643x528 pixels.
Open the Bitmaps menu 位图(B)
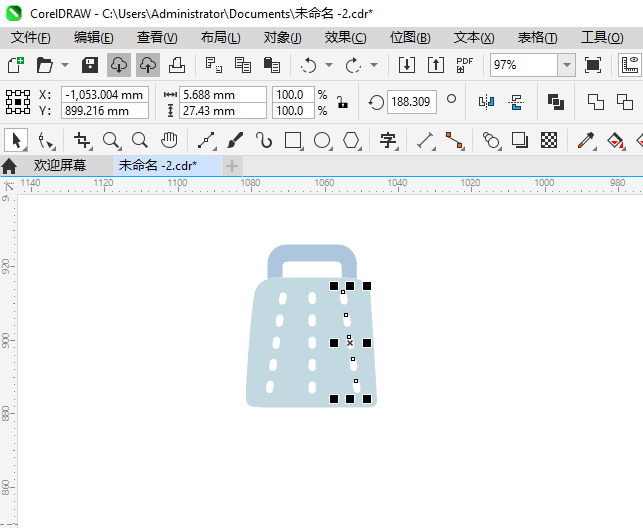click(410, 38)
